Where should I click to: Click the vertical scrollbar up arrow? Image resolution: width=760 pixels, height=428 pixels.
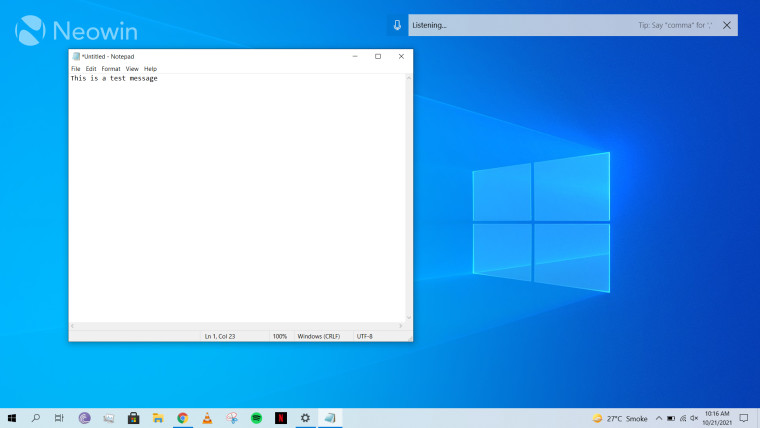tap(409, 78)
